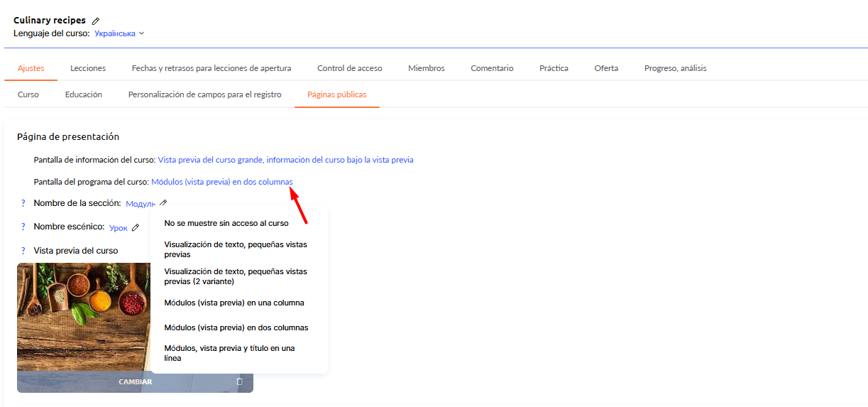This screenshot has width=868, height=407.
Task: Click the Página de presentación heading
Action: pyautogui.click(x=68, y=136)
